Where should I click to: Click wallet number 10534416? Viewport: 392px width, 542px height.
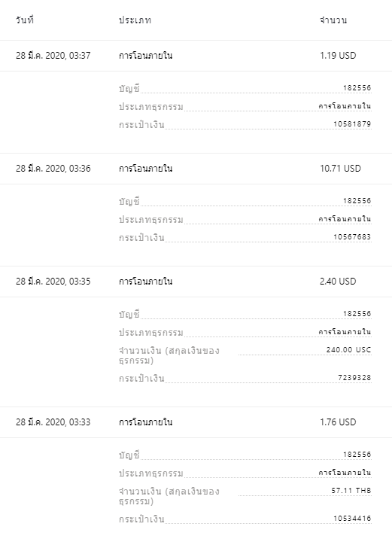point(352,518)
